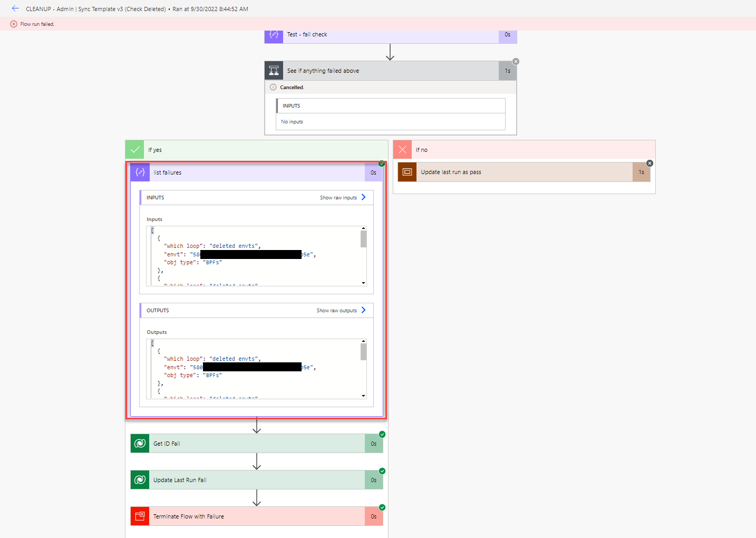Image resolution: width=756 pixels, height=538 pixels.
Task: Click the 0s duration on list failures
Action: click(x=373, y=172)
